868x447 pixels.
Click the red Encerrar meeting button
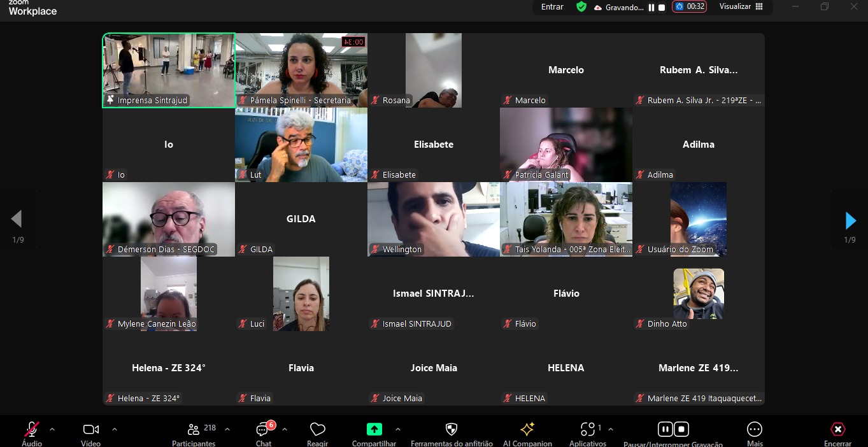[x=838, y=430]
